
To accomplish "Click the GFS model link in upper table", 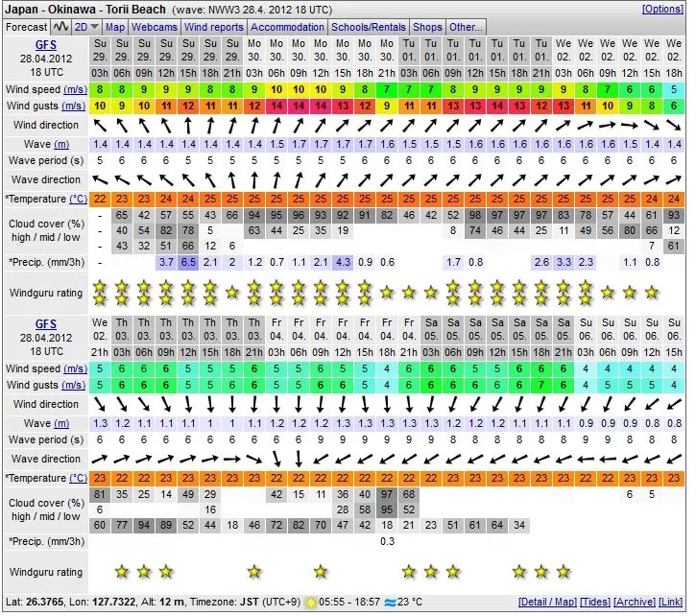I will pos(46,45).
